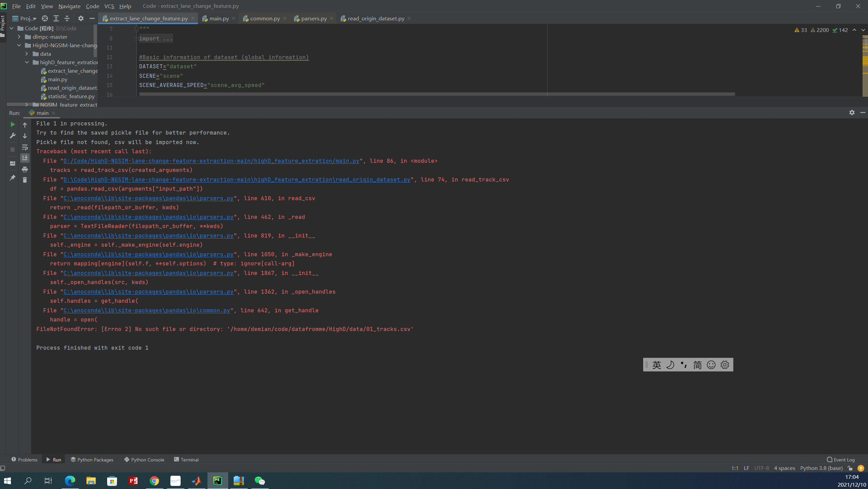Collapse the highD_feature_extration folder
The height and width of the screenshot is (489, 868).
pos(27,62)
